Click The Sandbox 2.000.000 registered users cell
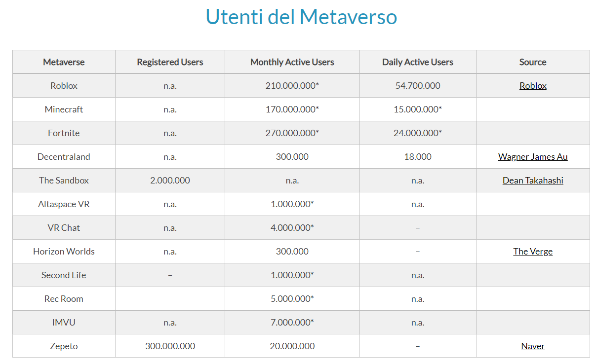The image size is (596, 364). [x=170, y=181]
